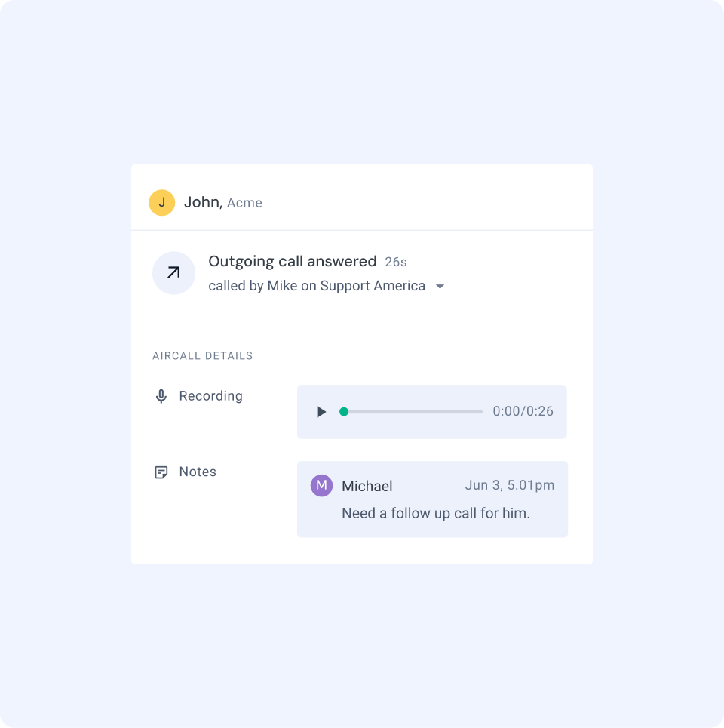
Task: Select the Recording label
Action: pyautogui.click(x=210, y=395)
